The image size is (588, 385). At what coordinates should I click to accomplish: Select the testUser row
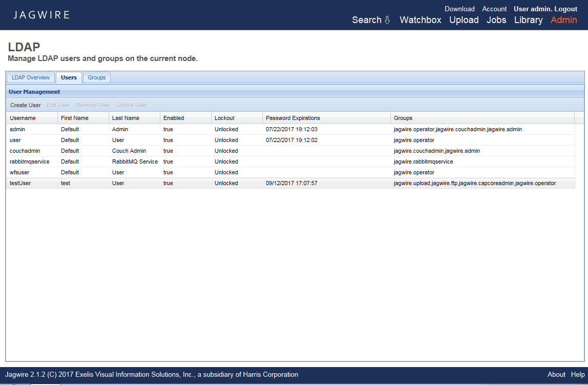click(x=20, y=183)
